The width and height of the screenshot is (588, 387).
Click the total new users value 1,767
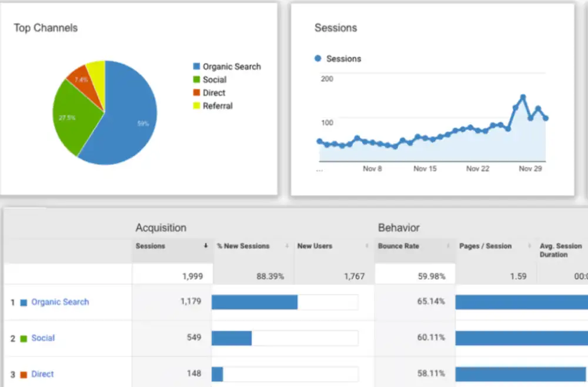355,276
